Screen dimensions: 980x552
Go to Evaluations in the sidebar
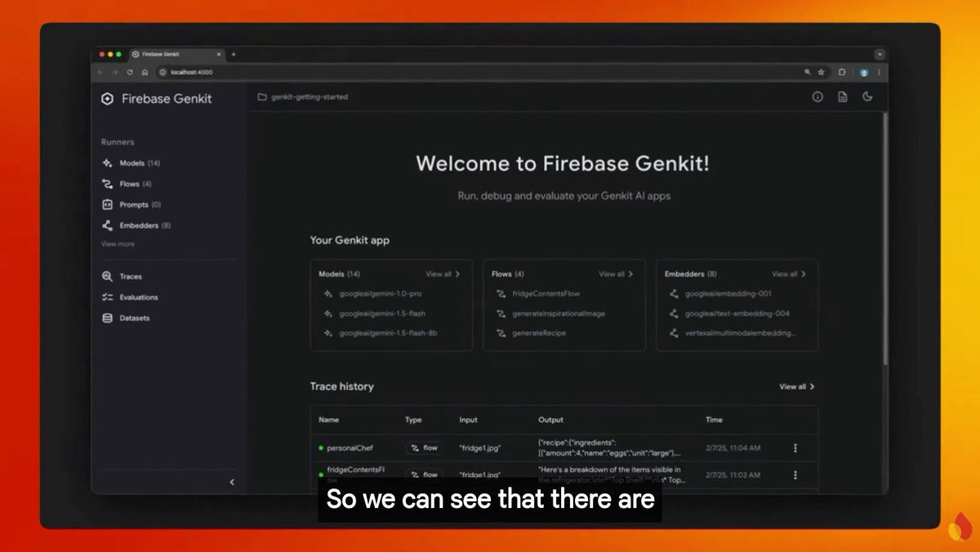pyautogui.click(x=130, y=297)
